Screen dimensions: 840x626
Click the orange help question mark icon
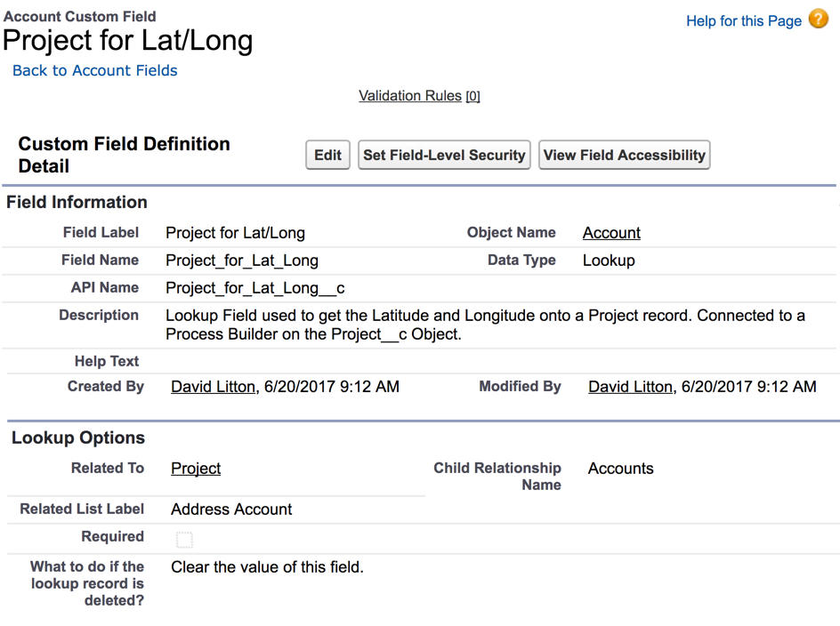pyautogui.click(x=819, y=20)
